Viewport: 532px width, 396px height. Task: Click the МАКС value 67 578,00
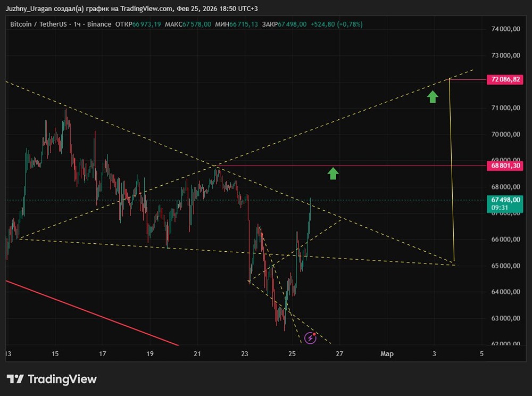click(x=197, y=24)
